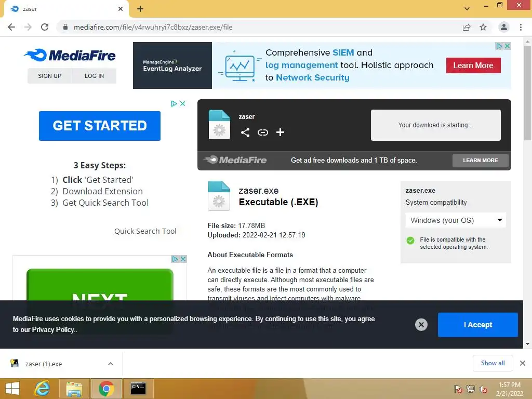Screen dimensions: 532x399
Task: Open the tab search chevron
Action: 467,8
